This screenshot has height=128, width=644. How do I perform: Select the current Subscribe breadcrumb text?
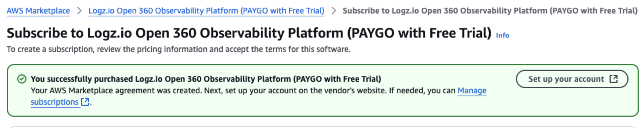click(x=490, y=11)
